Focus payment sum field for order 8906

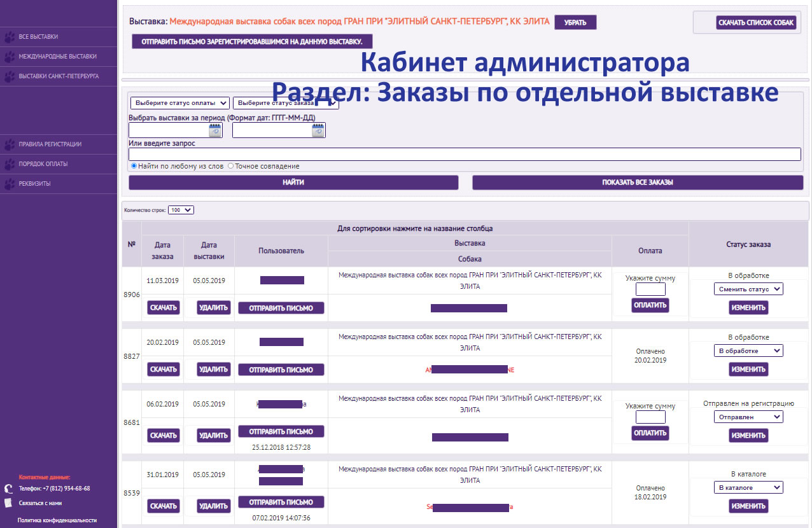(650, 289)
